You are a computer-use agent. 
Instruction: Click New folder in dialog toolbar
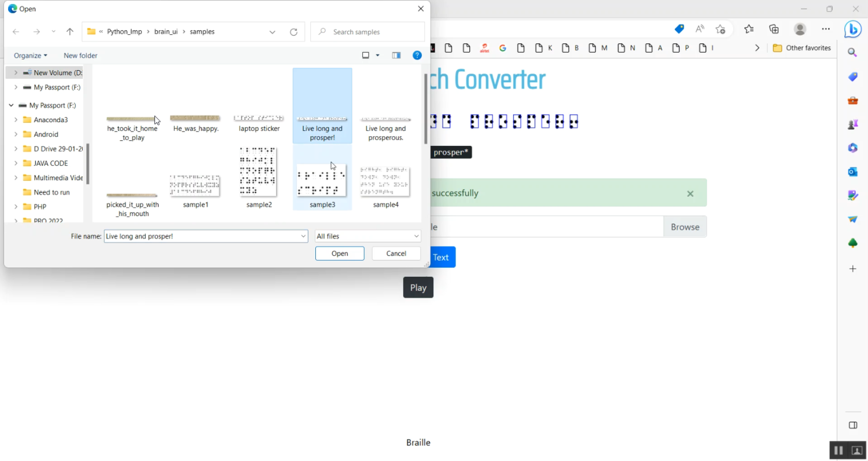click(80, 56)
